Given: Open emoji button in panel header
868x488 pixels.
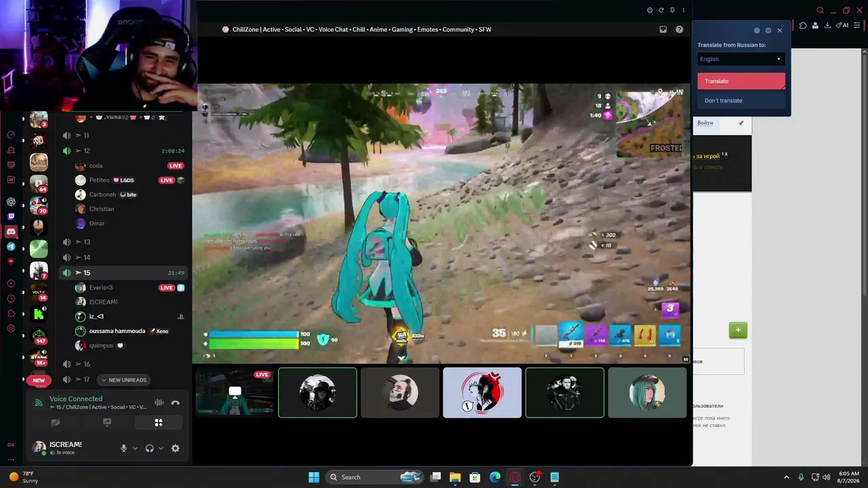Looking at the screenshot, I should (650, 10).
